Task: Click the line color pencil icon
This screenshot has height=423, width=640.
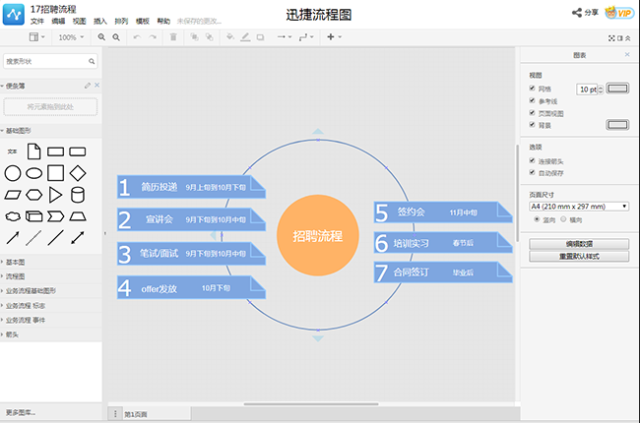Action: [245, 37]
